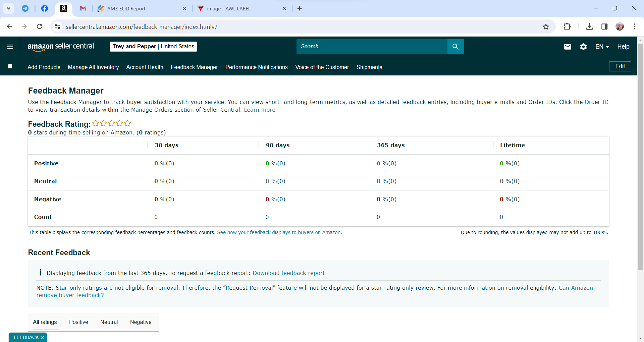Viewport: 644px width, 342px height.
Task: Click the amazon seller central logo
Action: (61, 47)
